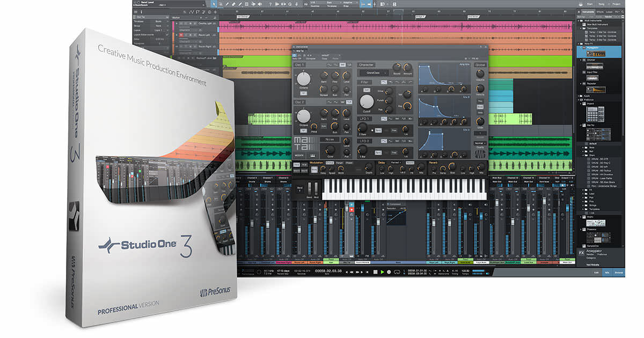Collapse the PreSonus folder in the browser
Viewport: 644px width, 338px height.
[x=579, y=99]
